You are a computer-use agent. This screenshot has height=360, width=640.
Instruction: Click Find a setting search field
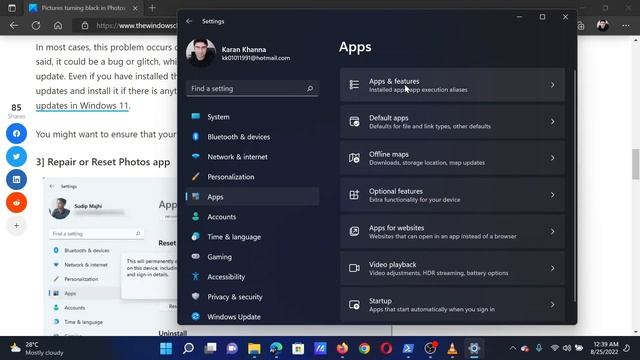click(x=252, y=88)
